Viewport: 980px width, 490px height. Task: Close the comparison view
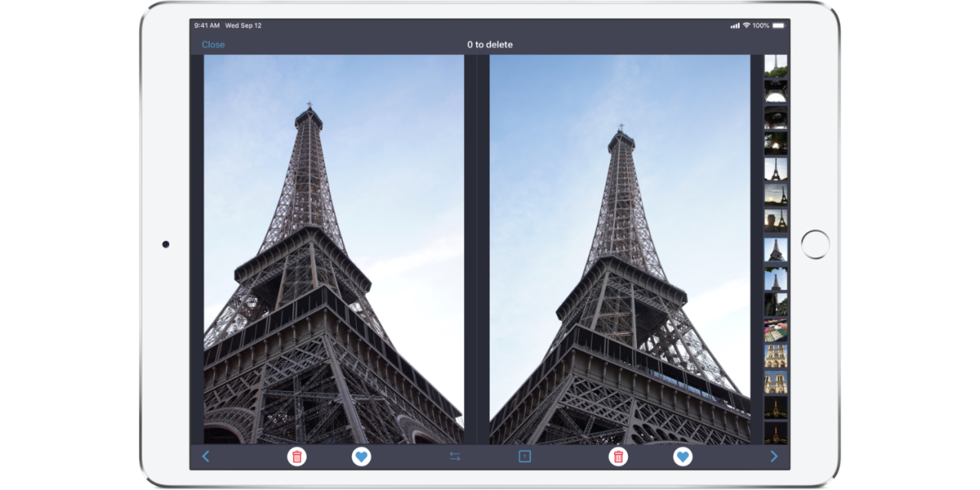[213, 44]
